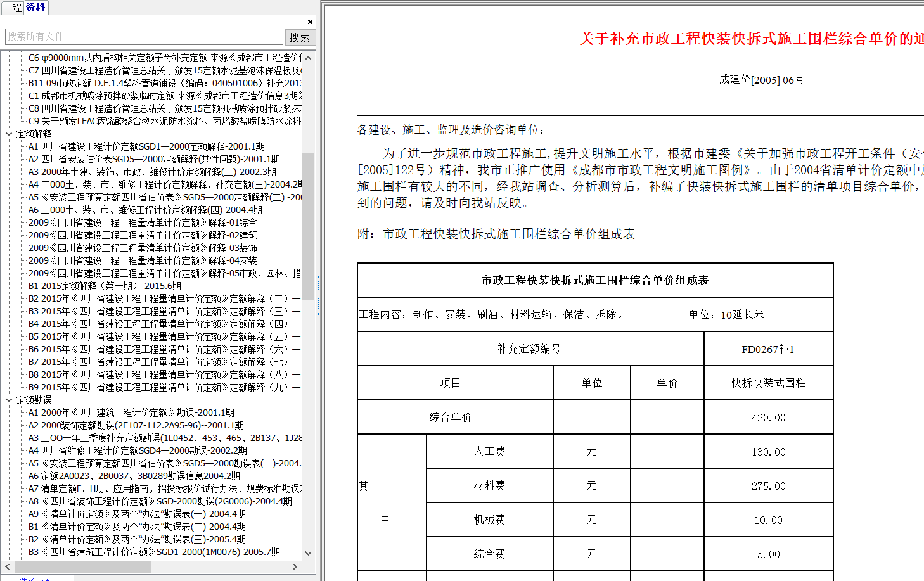Open A2 四川省安装估价表SGD5—2000定额解释
This screenshot has width=924, height=581.
click(x=154, y=159)
